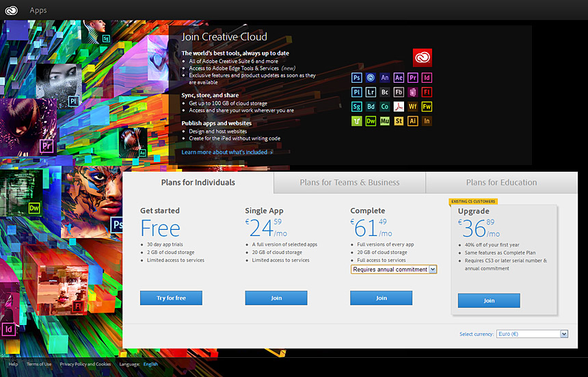This screenshot has width=588, height=377.
Task: Click the Dreamweaver (Dw) icon in the grid
Action: click(371, 121)
